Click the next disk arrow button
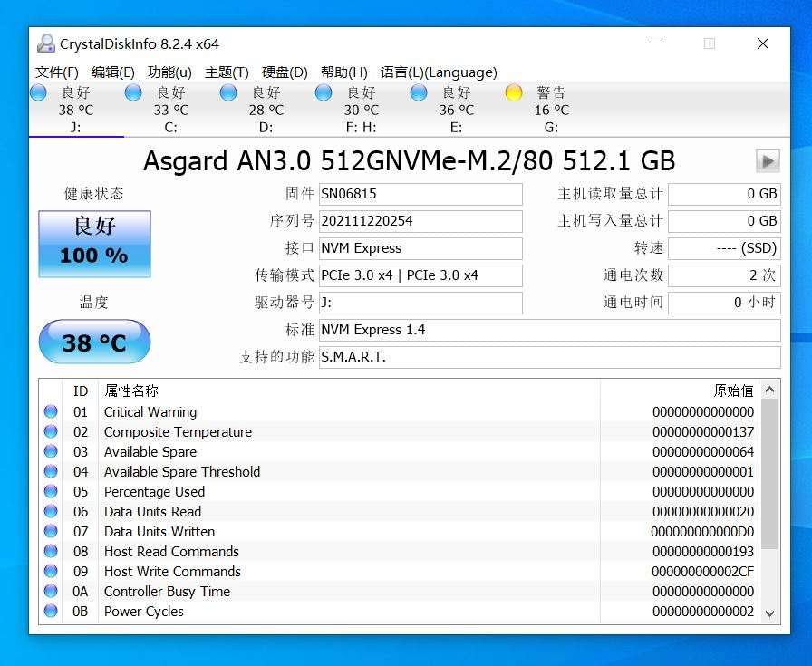 pyautogui.click(x=768, y=161)
